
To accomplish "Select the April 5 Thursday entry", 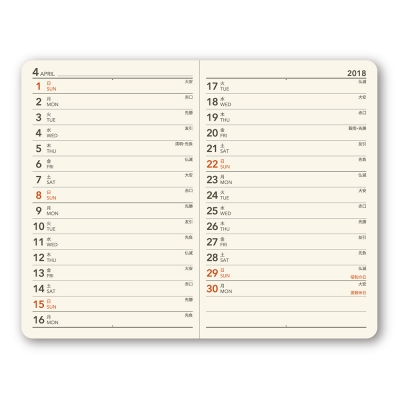I will click(113, 148).
